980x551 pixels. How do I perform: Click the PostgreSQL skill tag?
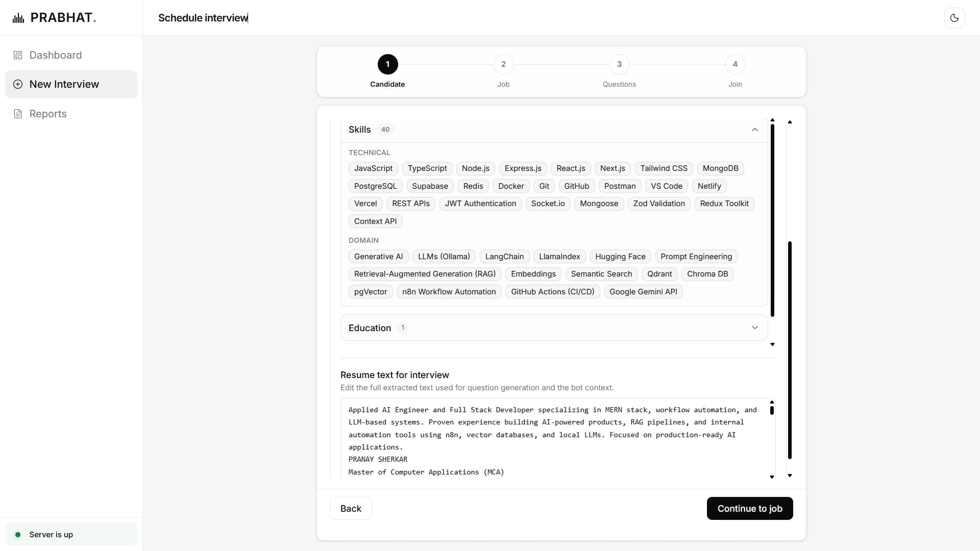pos(376,186)
